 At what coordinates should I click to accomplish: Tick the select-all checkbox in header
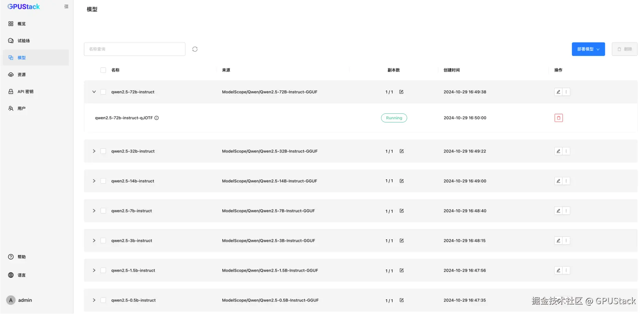103,70
